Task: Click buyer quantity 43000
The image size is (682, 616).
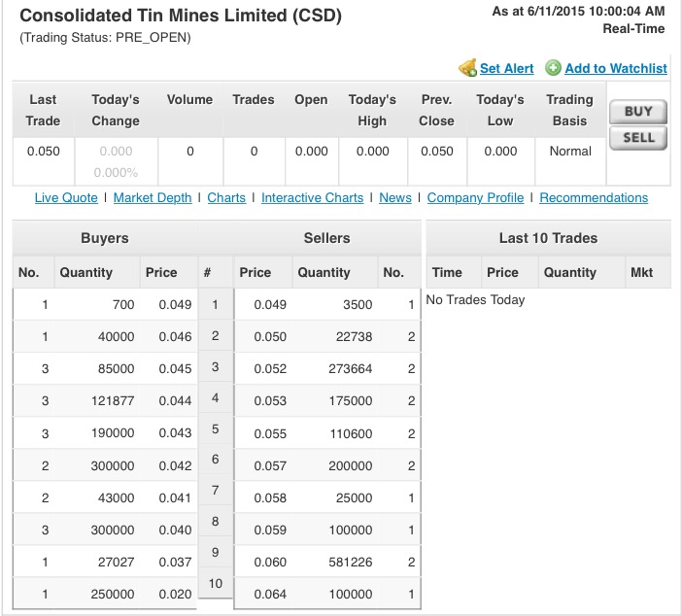Action: [x=116, y=497]
